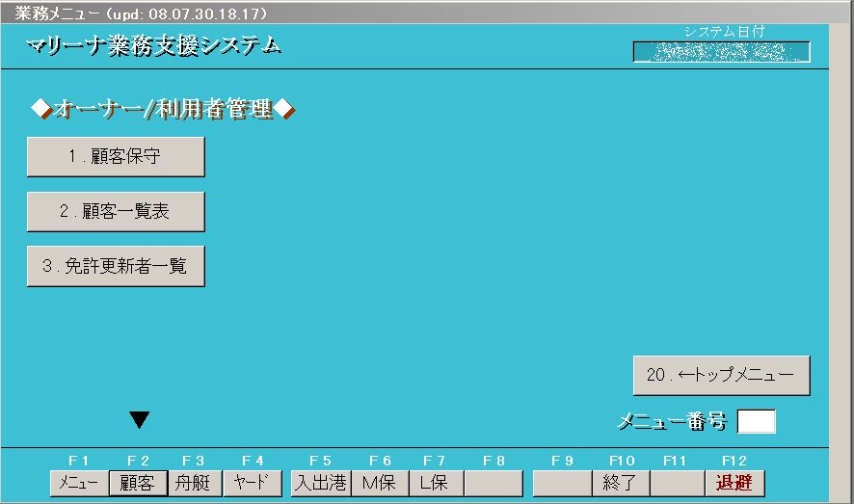Viewport: 854px width, 504px height.
Task: Select the F2 顧客 function button
Action: click(136, 483)
